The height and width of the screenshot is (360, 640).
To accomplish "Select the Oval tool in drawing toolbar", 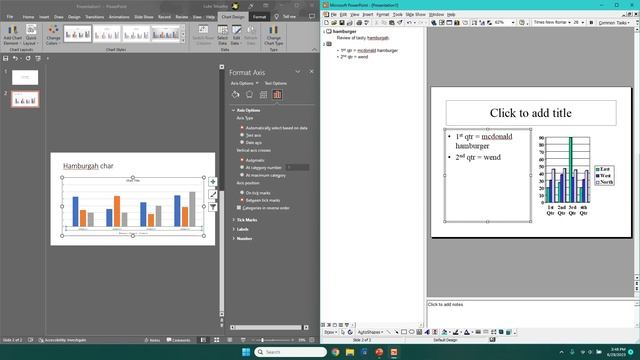I will point(411,332).
